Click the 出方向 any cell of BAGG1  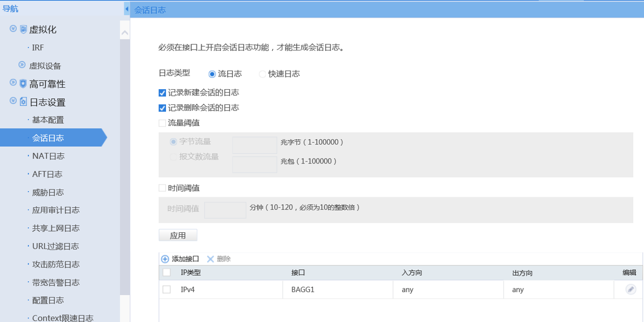[518, 289]
